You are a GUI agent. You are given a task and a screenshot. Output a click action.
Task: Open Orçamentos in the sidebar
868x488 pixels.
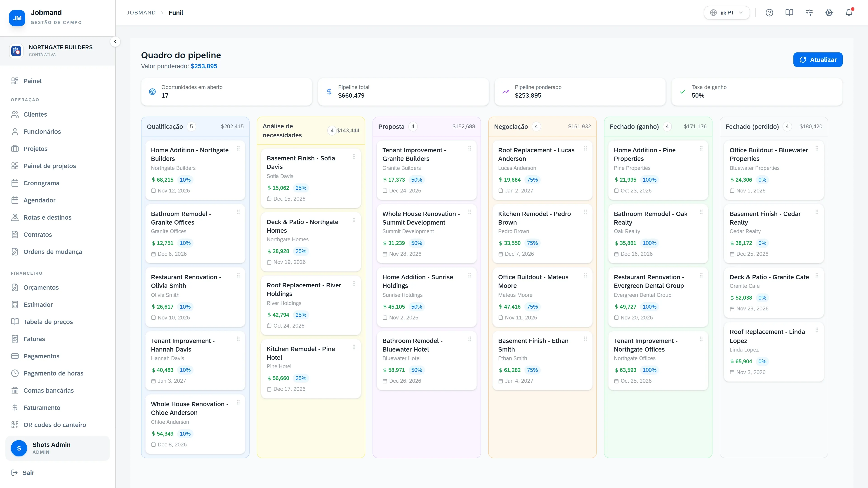(58, 288)
